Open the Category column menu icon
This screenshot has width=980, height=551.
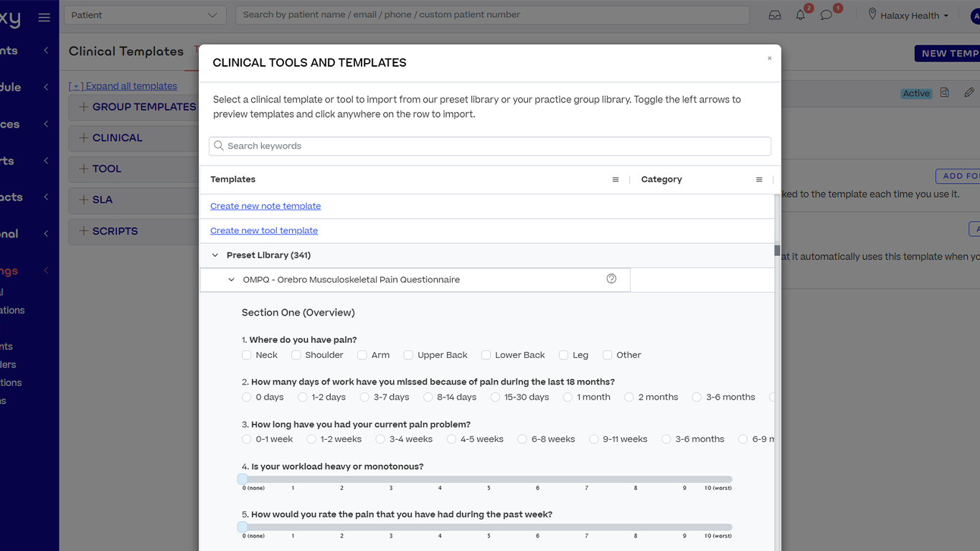pos(759,180)
